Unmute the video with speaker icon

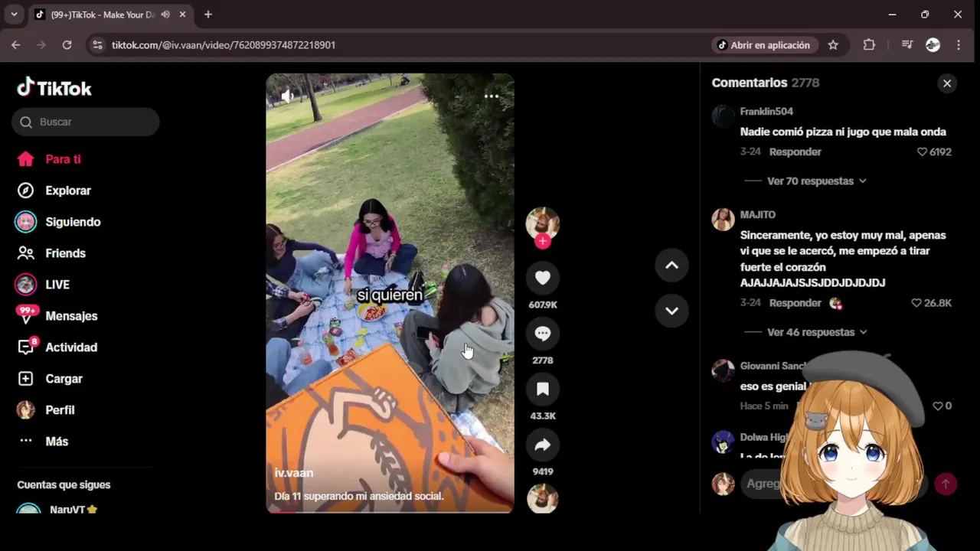click(286, 96)
